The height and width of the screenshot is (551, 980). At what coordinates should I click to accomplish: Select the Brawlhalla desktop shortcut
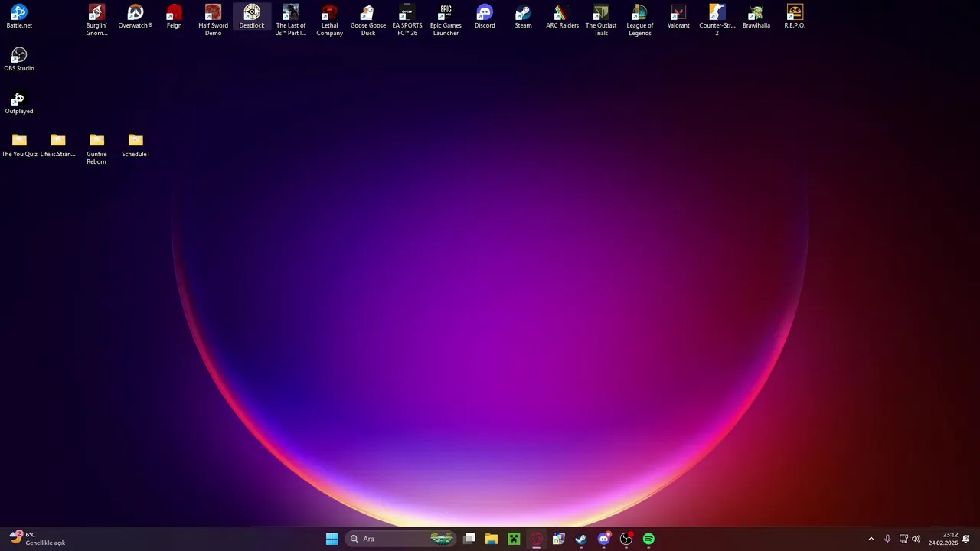(x=756, y=17)
